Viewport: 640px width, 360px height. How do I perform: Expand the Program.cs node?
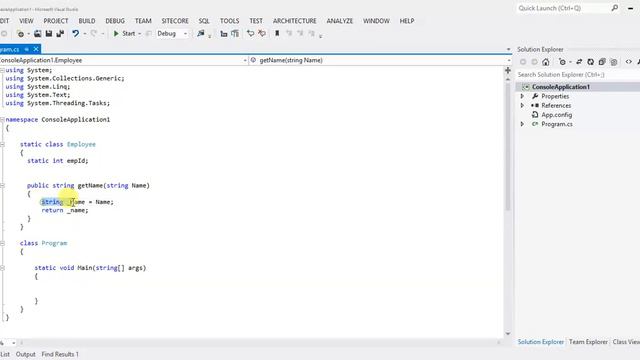tap(522, 124)
